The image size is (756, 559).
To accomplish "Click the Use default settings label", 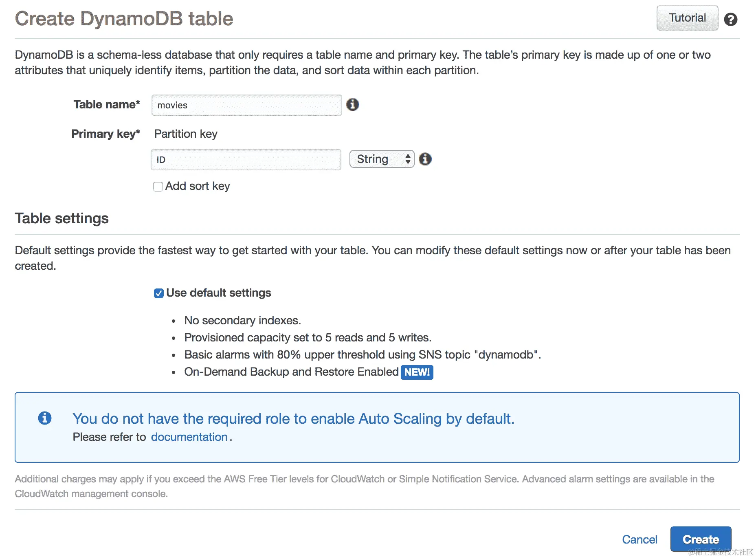I will pyautogui.click(x=219, y=293).
